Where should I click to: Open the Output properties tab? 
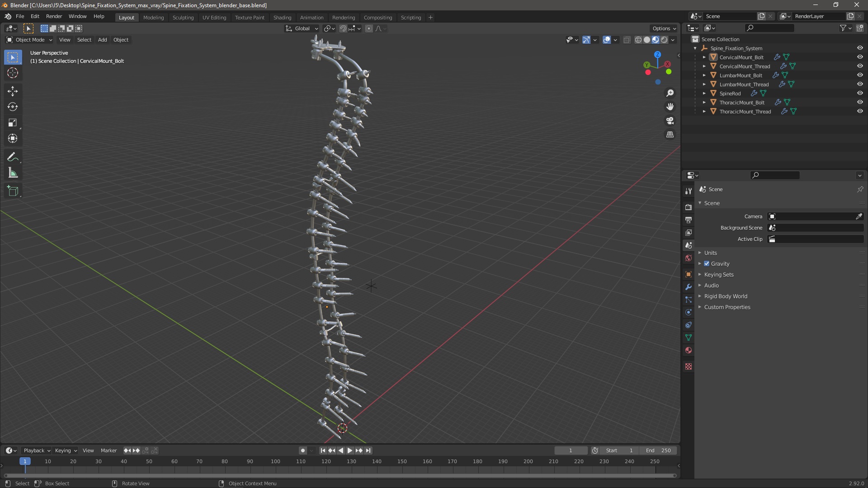pyautogui.click(x=689, y=220)
